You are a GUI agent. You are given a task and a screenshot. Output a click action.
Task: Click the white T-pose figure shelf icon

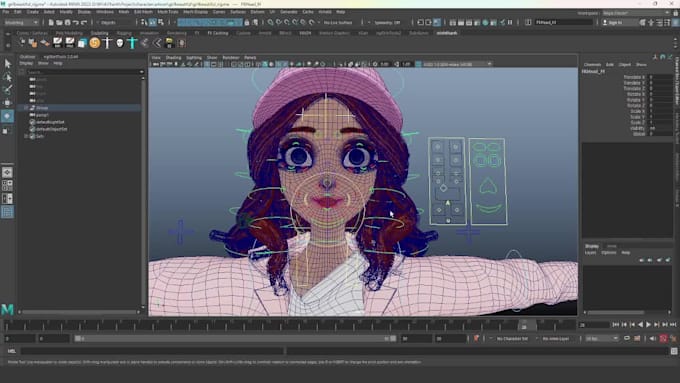coord(107,43)
